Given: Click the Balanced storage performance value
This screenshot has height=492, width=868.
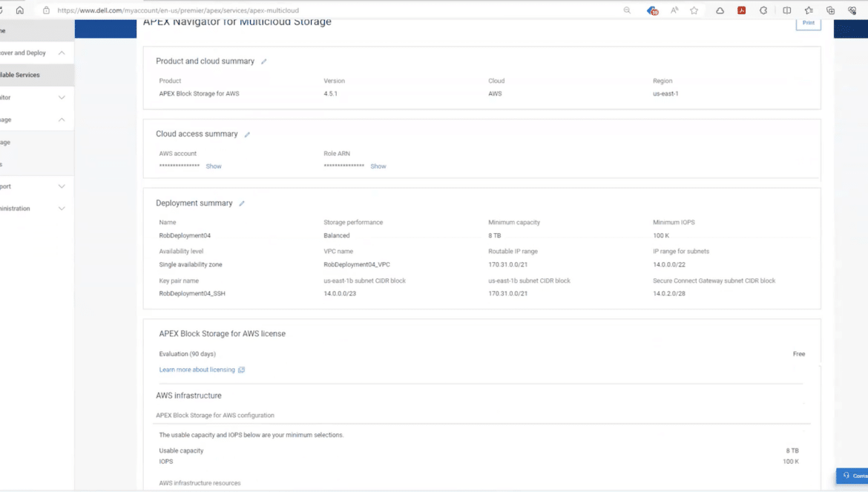Looking at the screenshot, I should [337, 236].
